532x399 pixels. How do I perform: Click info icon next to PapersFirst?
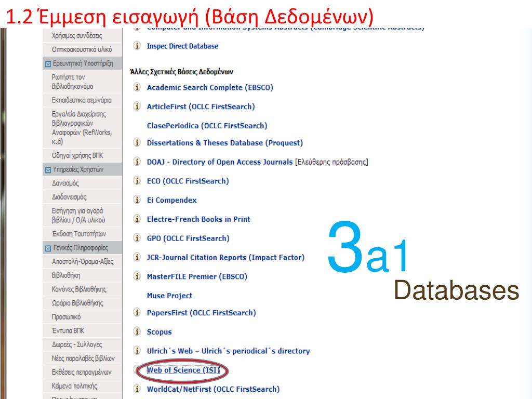pos(137,312)
